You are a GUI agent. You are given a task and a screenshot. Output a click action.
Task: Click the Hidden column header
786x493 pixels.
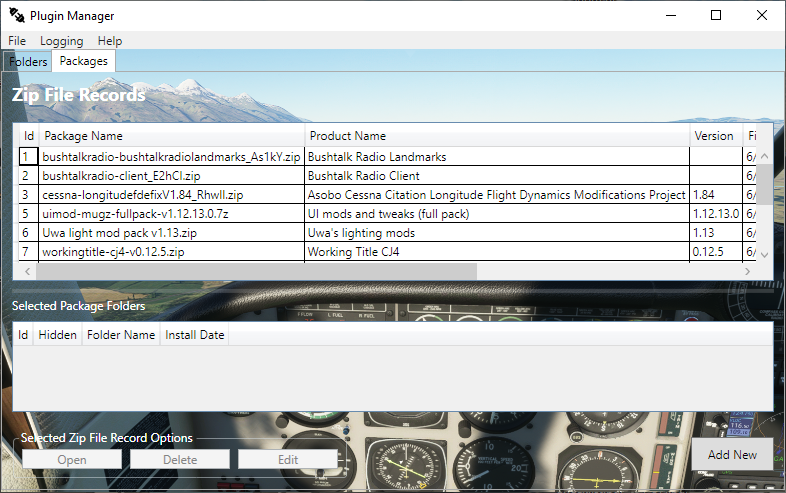click(58, 335)
